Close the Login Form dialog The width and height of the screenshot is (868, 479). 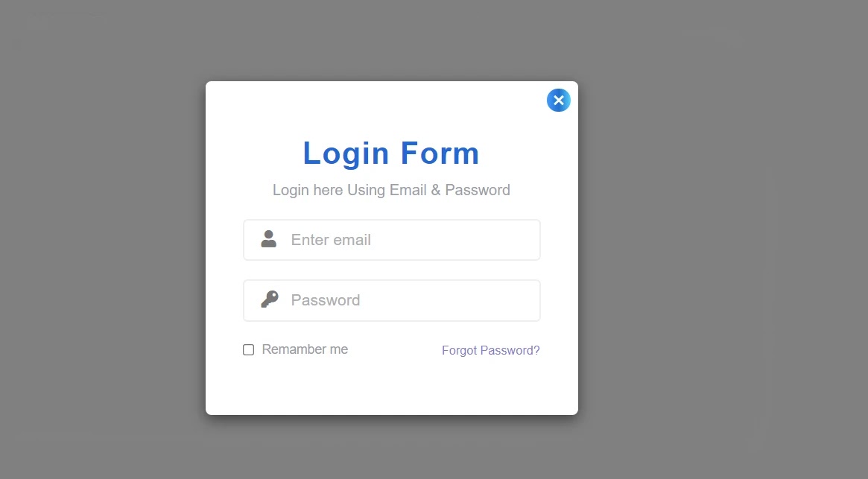click(559, 101)
